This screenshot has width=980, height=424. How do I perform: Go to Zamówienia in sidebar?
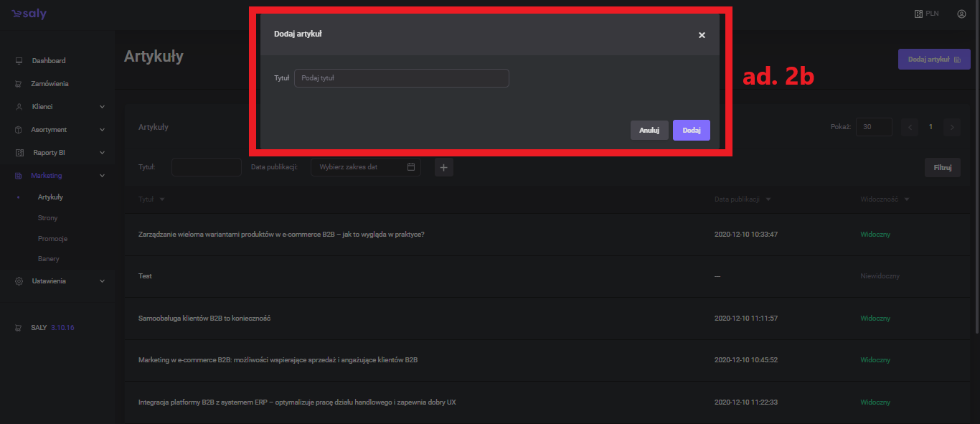tap(50, 84)
